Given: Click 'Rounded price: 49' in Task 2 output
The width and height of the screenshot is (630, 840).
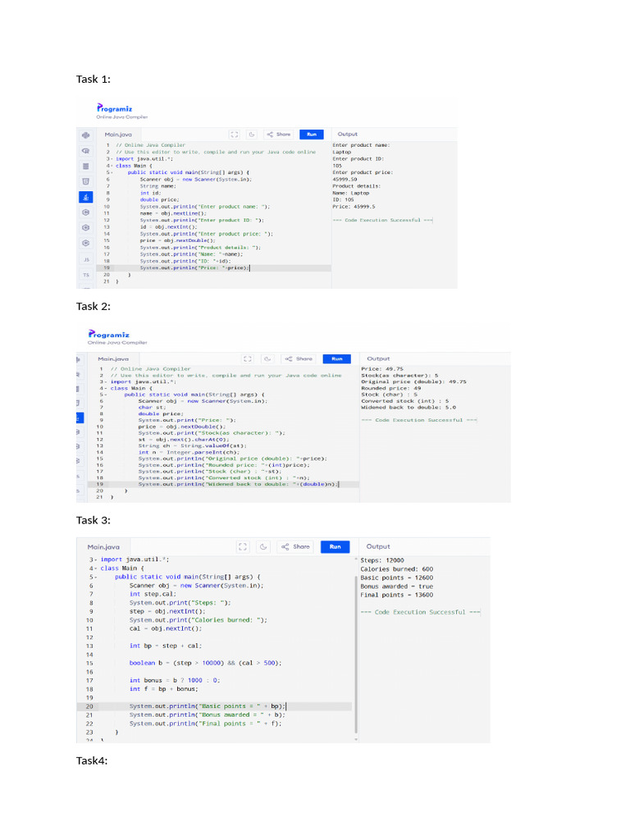Looking at the screenshot, I should pyautogui.click(x=391, y=388).
